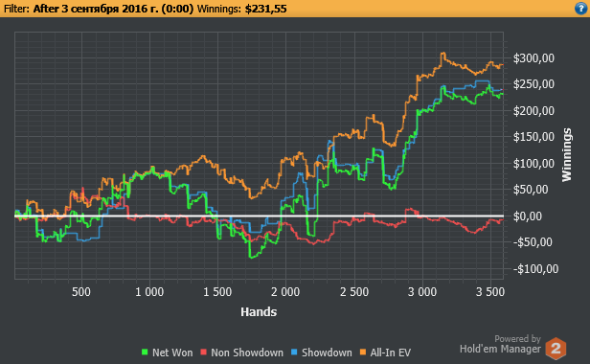Click the $250,00 axis label

(533, 84)
